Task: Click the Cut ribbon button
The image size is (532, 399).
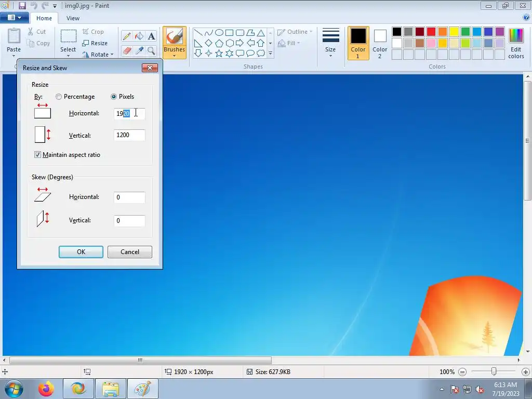Action: pos(37,32)
